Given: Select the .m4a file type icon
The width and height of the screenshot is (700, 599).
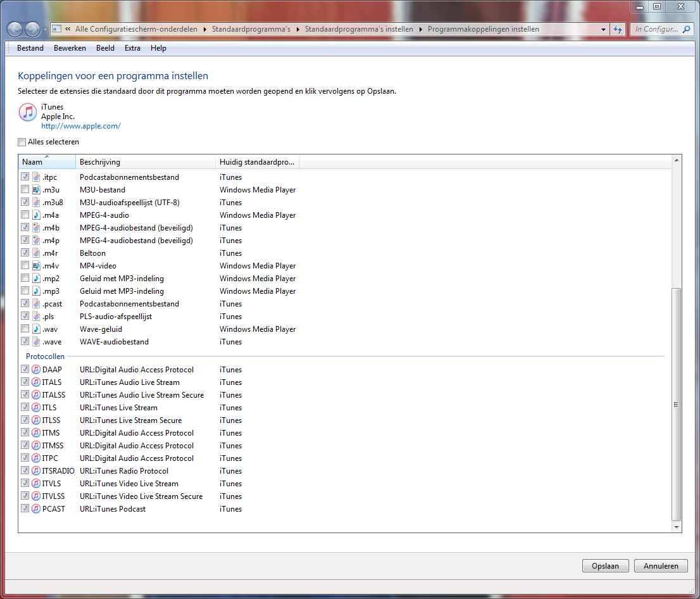Looking at the screenshot, I should click(36, 215).
